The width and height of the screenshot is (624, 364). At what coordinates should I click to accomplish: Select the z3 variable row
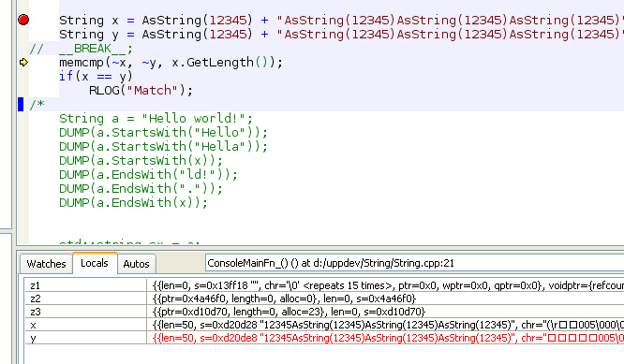324,312
